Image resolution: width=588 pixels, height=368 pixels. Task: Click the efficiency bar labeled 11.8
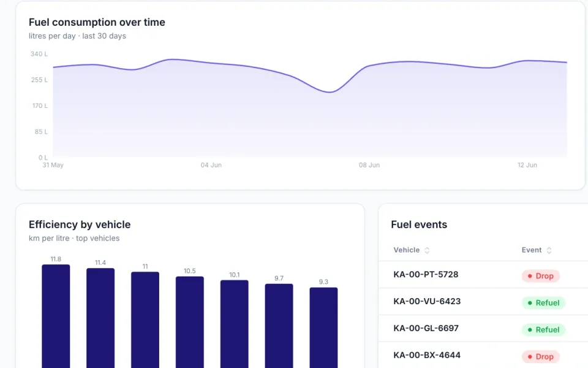pos(56,316)
